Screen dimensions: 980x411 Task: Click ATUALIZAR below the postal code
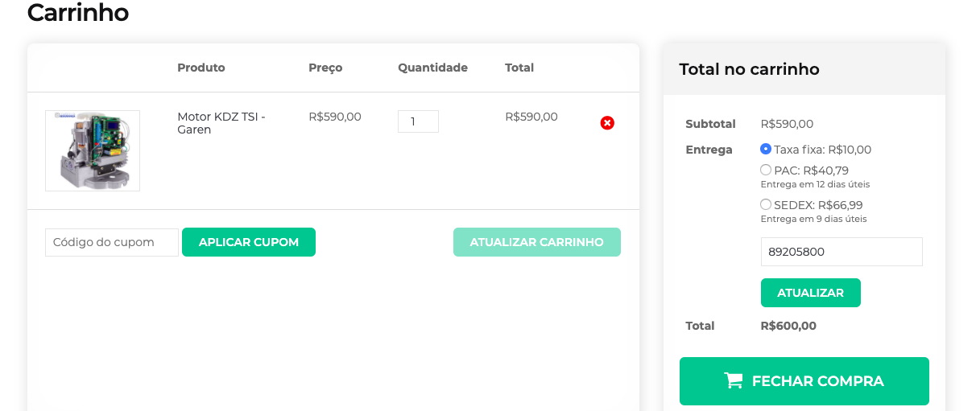(811, 293)
